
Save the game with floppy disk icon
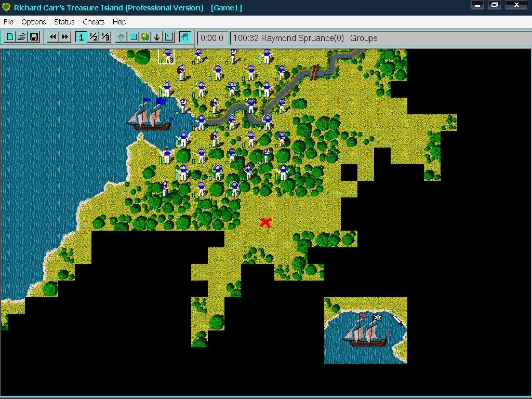point(34,37)
